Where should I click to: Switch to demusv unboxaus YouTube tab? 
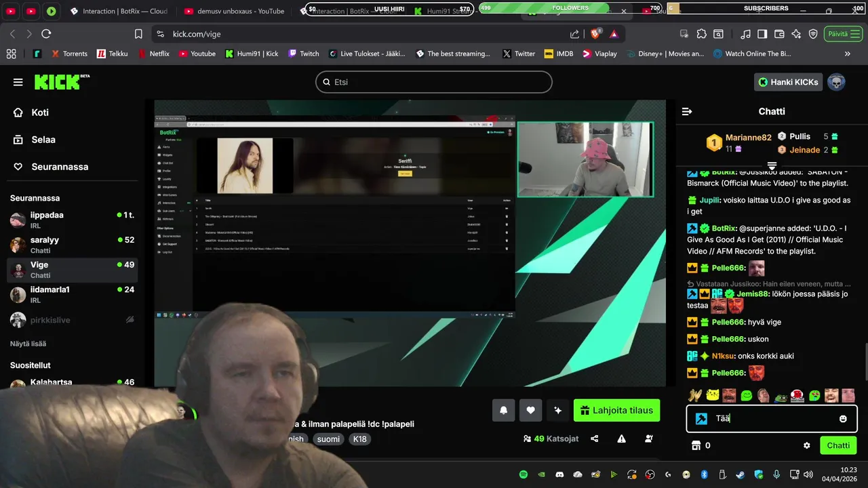(x=234, y=11)
